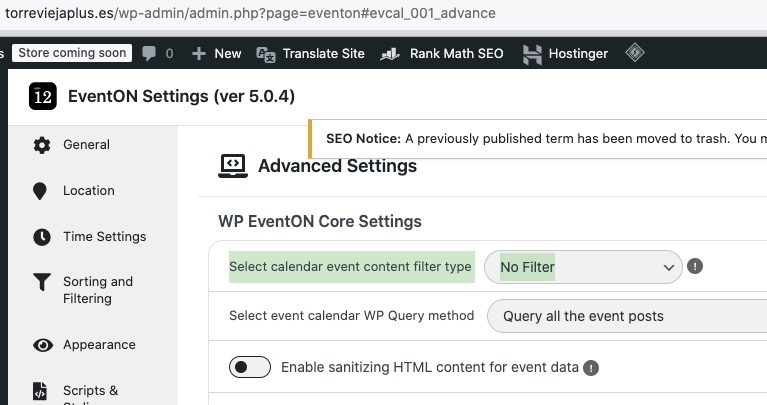Click the EventON calendar logo icon
The image size is (767, 405).
pyautogui.click(x=43, y=96)
